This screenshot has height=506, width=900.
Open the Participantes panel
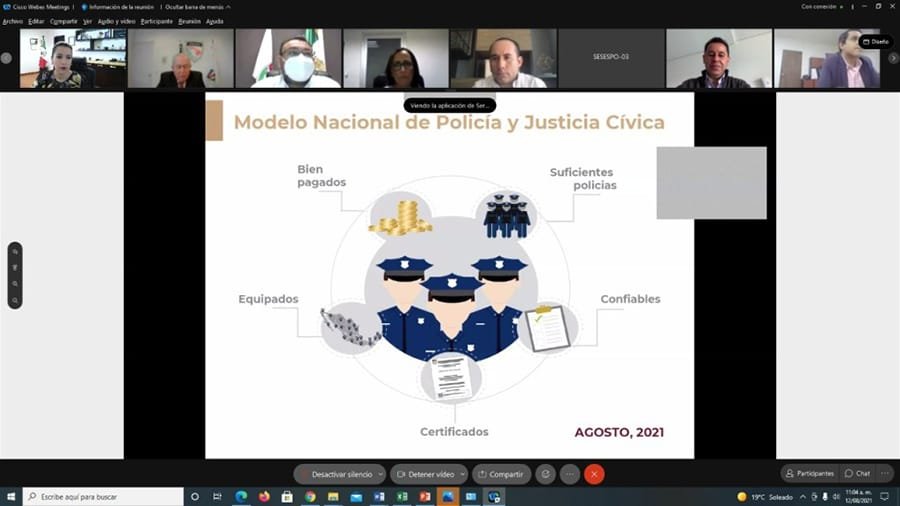pyautogui.click(x=810, y=473)
